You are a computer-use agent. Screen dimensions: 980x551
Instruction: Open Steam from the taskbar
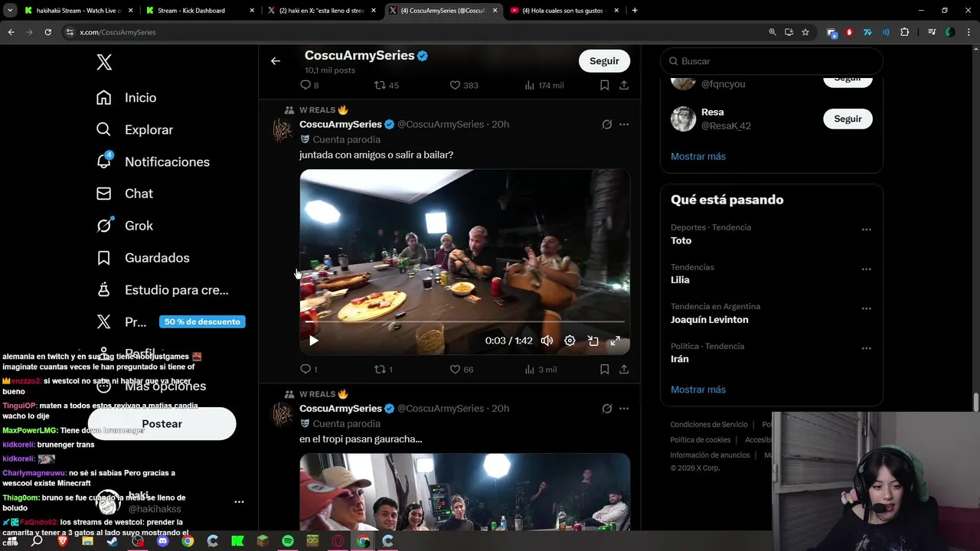pos(113,541)
